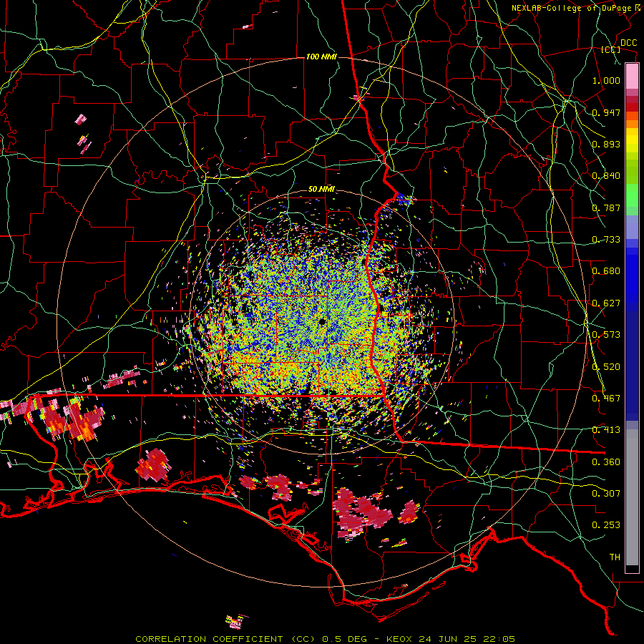This screenshot has width=644, height=644.
Task: Click the "100 NMI" range ring label
Action: pyautogui.click(x=321, y=57)
